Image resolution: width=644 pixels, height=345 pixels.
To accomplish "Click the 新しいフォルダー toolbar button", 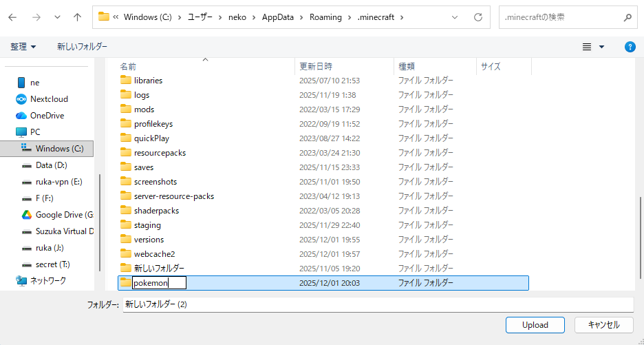I will tap(82, 47).
